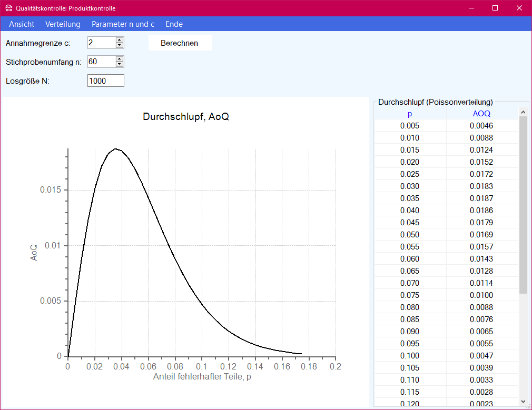Select the AOQ value 0.0100 cell
Image resolution: width=532 pixels, height=410 pixels.
pos(481,295)
